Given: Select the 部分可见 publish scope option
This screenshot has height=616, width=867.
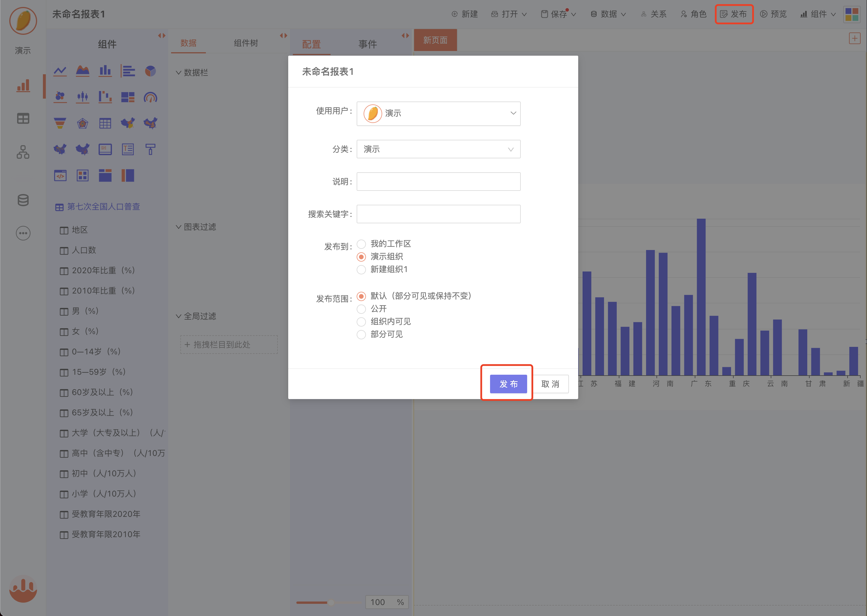Looking at the screenshot, I should 361,335.
